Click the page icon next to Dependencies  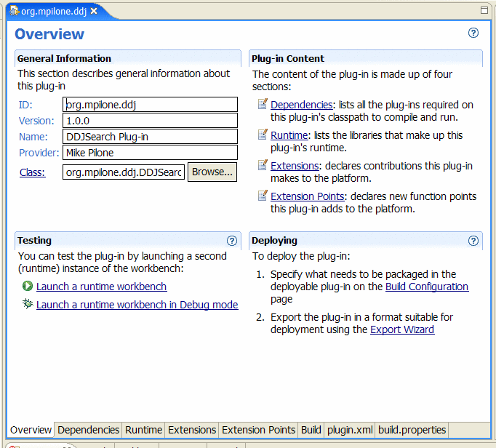[263, 105]
